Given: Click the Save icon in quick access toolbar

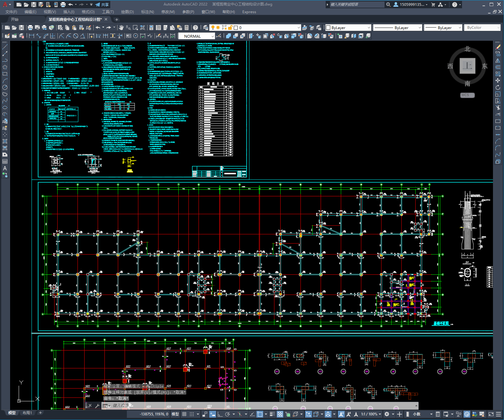Looking at the screenshot, I should point(34,5).
